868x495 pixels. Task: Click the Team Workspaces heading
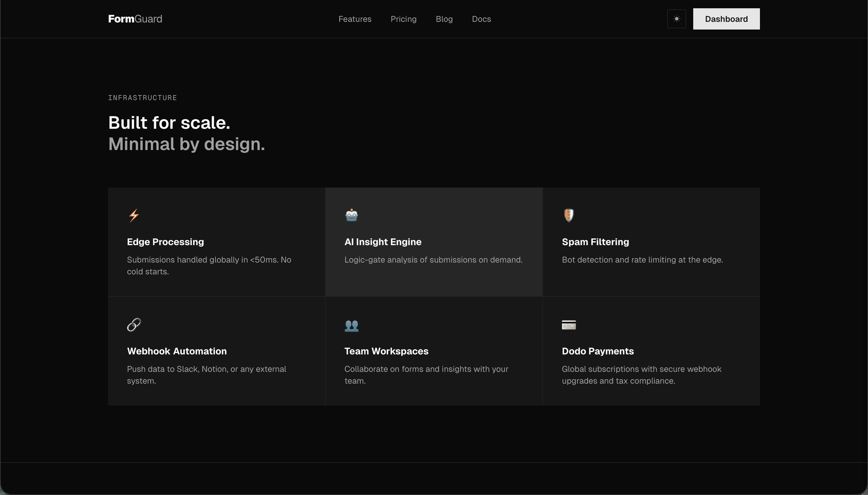point(386,351)
